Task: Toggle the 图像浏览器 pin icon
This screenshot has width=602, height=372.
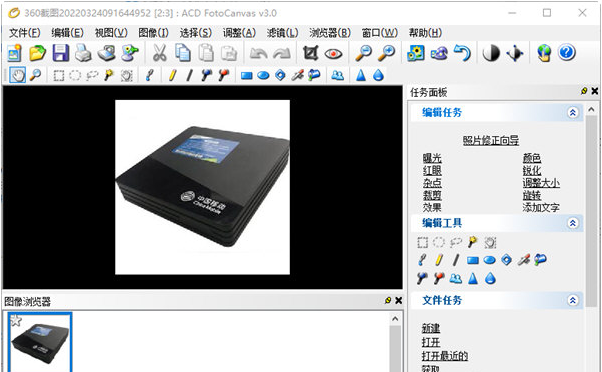Action: pos(388,301)
